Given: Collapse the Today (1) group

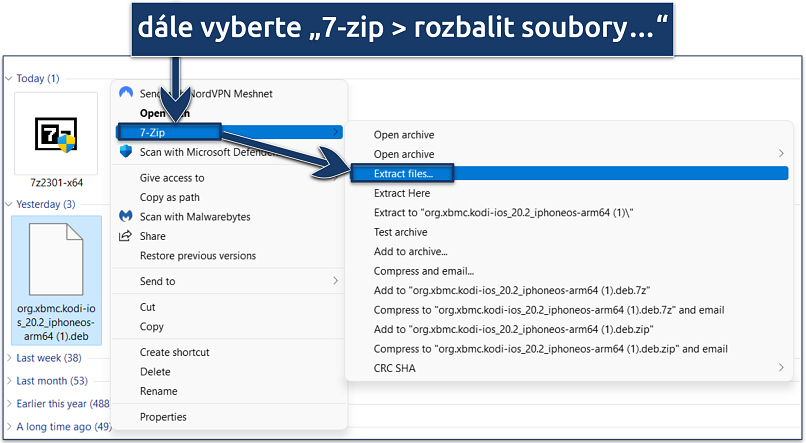Looking at the screenshot, I should click(x=9, y=79).
